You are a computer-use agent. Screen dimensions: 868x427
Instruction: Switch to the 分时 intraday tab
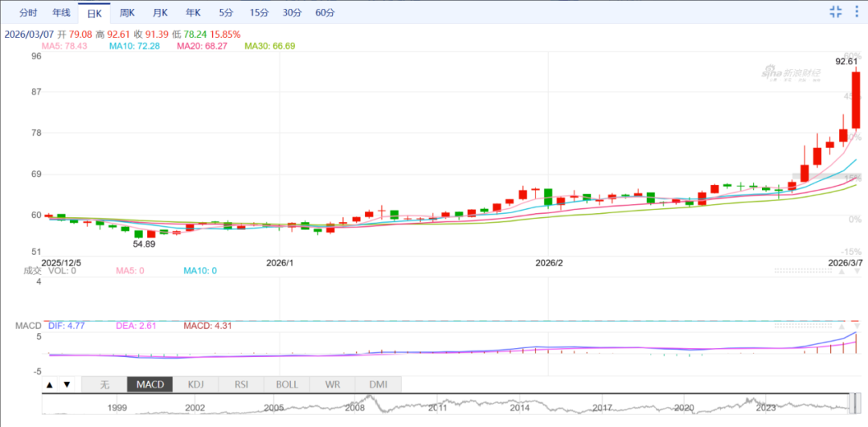pyautogui.click(x=28, y=13)
